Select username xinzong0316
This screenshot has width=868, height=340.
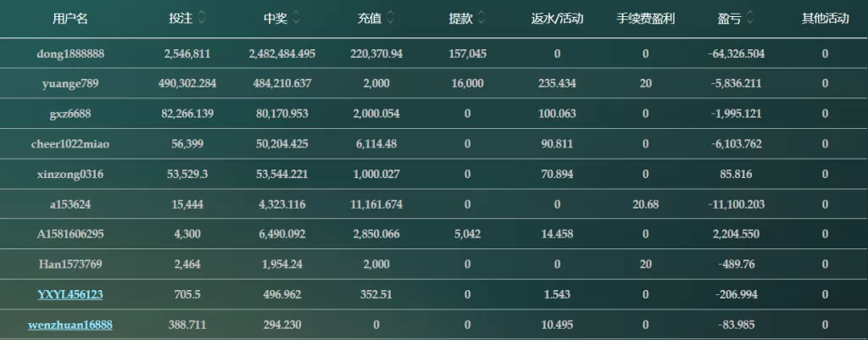[70, 174]
